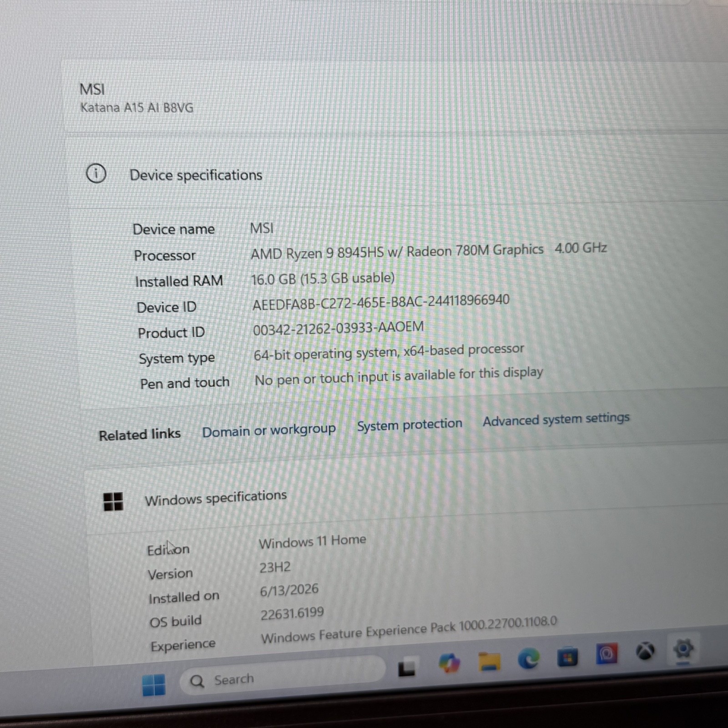Viewport: 728px width, 728px height.
Task: Launch Copilot from the taskbar
Action: point(449,663)
